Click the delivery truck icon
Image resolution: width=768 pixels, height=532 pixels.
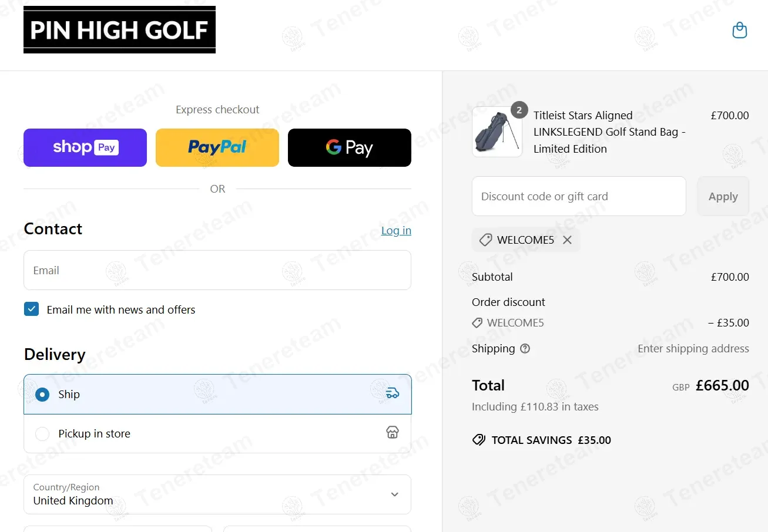(x=392, y=393)
